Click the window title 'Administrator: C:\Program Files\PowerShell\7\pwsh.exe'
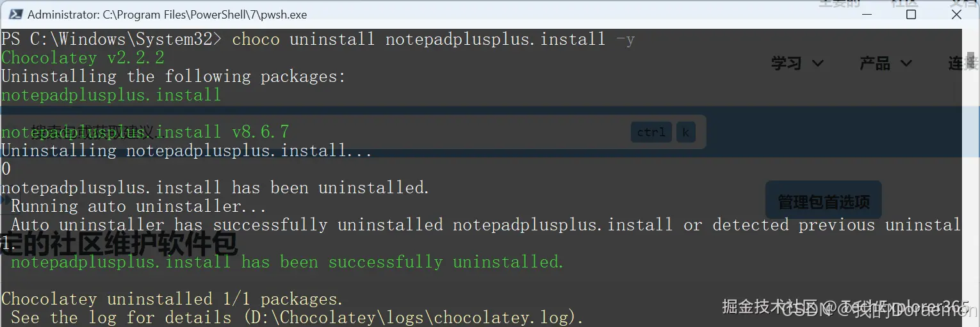 pos(167,14)
